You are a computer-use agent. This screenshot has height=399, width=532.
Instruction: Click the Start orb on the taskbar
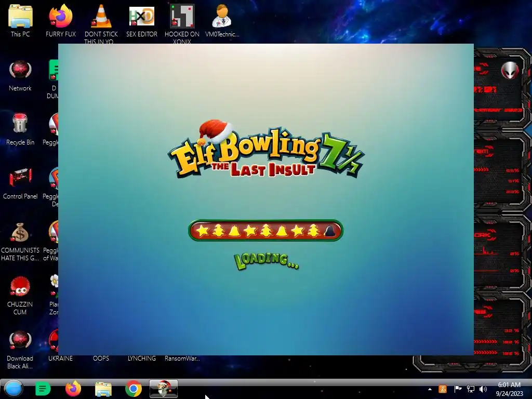point(14,389)
